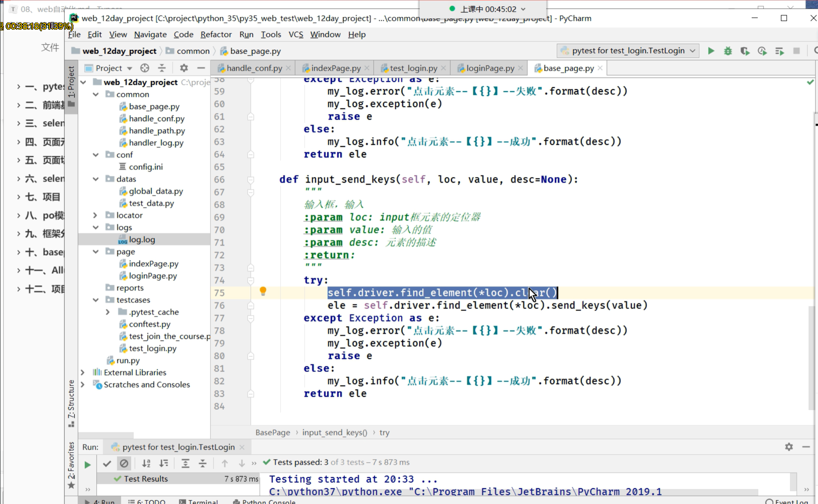This screenshot has height=504, width=818.
Task: Toggle show ignored tests button
Action: 124,463
